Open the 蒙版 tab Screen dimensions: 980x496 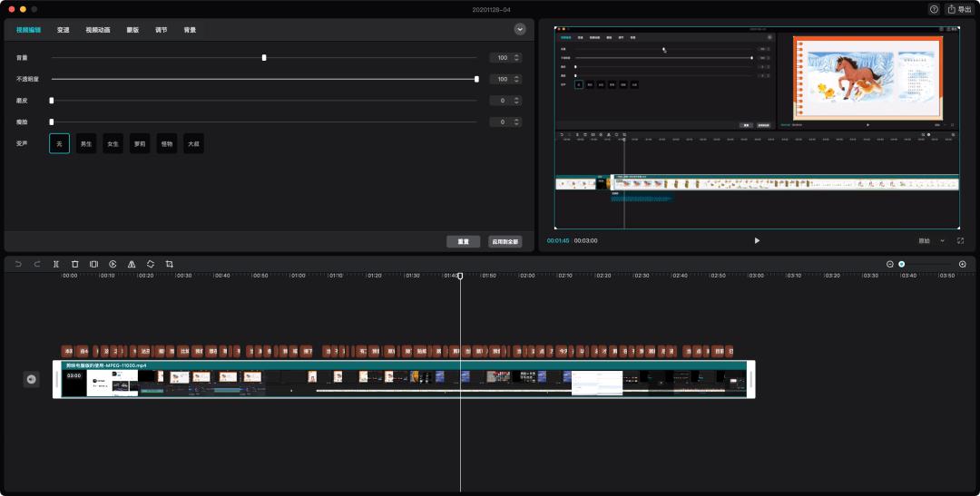(x=132, y=30)
